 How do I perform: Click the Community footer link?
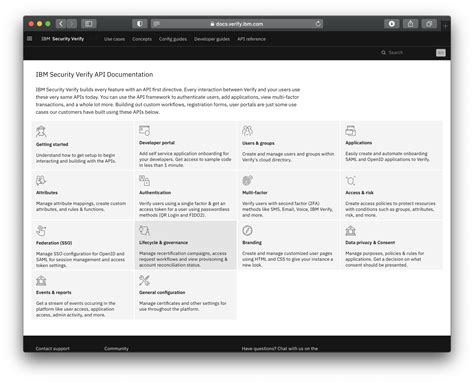click(x=116, y=349)
